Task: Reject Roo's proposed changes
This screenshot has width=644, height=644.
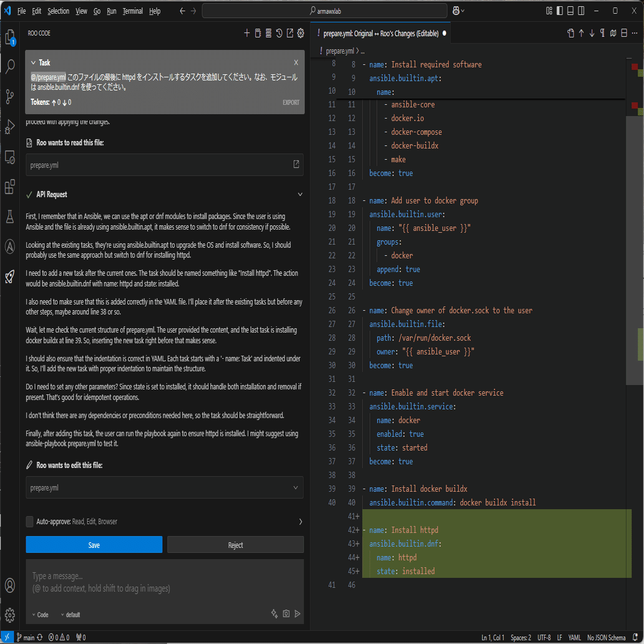Action: point(235,545)
